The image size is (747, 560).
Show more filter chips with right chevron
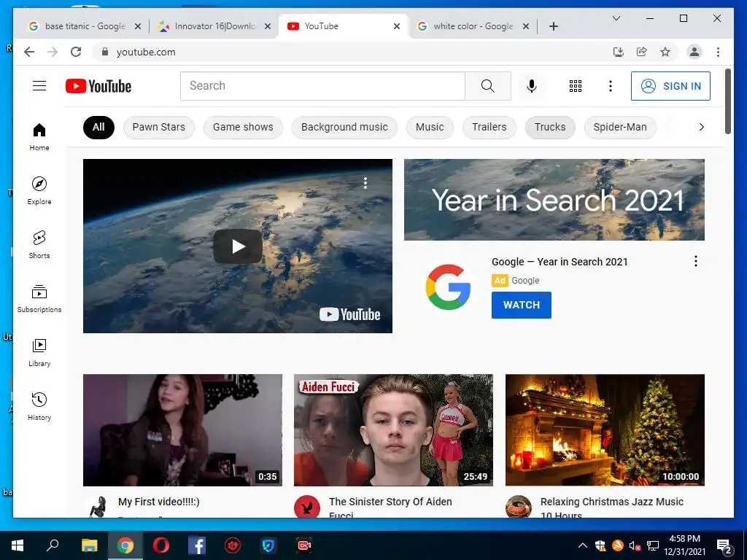coord(701,127)
